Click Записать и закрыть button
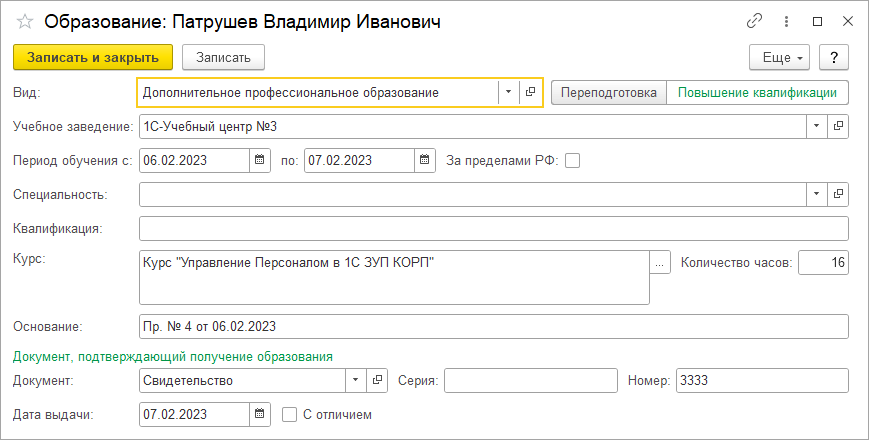869x440 pixels. 93,58
